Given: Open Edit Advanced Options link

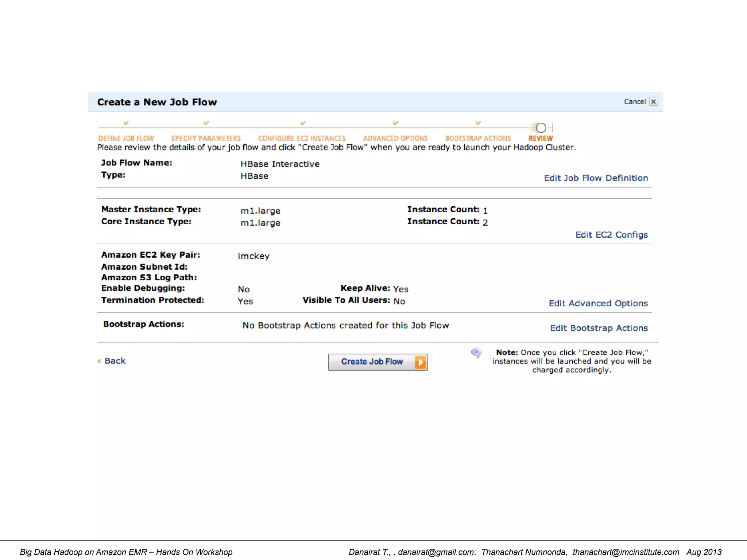Looking at the screenshot, I should [598, 303].
